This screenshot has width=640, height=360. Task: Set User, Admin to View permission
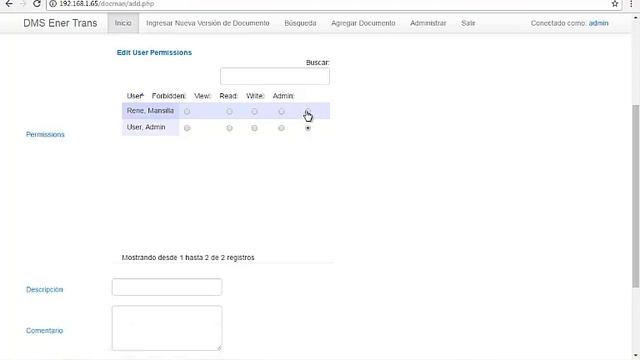click(x=229, y=128)
